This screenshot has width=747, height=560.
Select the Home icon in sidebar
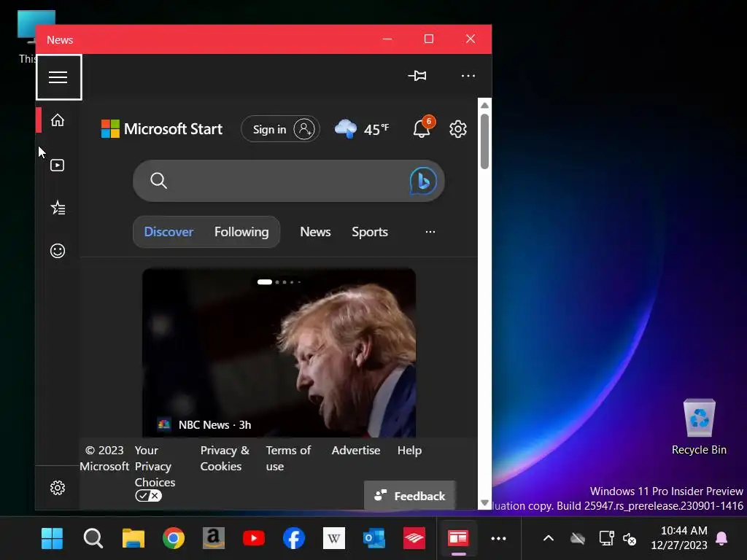pyautogui.click(x=58, y=120)
